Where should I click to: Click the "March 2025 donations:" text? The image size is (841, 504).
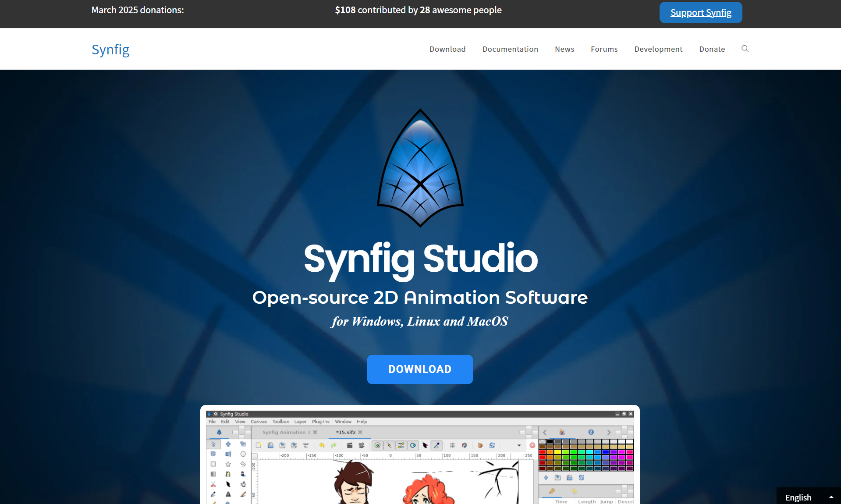click(138, 10)
